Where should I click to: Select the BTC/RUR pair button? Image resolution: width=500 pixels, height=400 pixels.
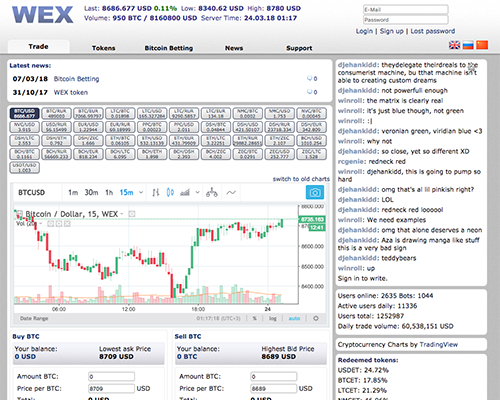pyautogui.click(x=56, y=113)
